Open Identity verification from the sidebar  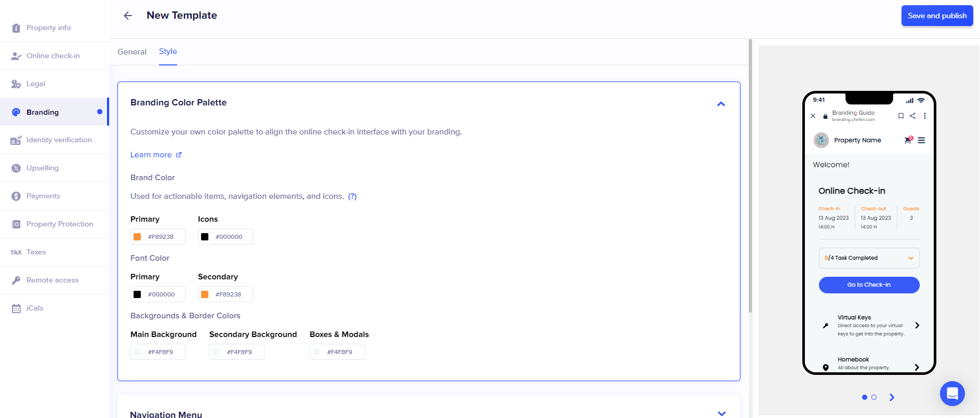[x=59, y=140]
